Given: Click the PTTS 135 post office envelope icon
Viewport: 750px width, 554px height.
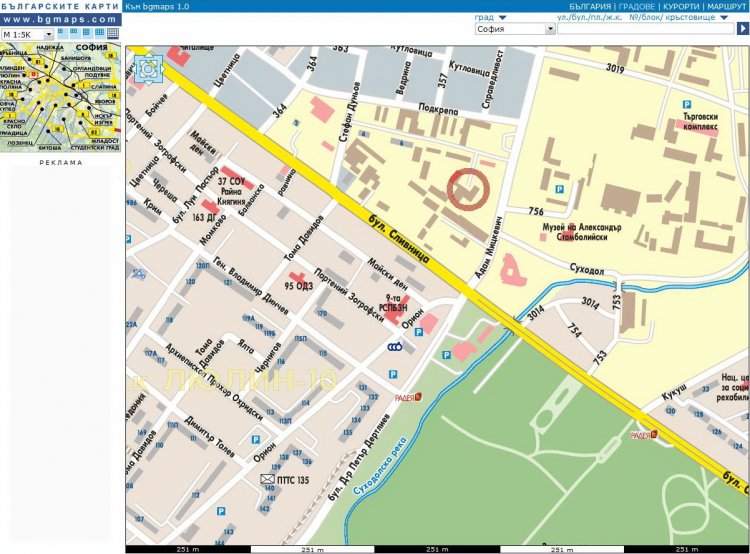Looking at the screenshot, I should pyautogui.click(x=267, y=479).
